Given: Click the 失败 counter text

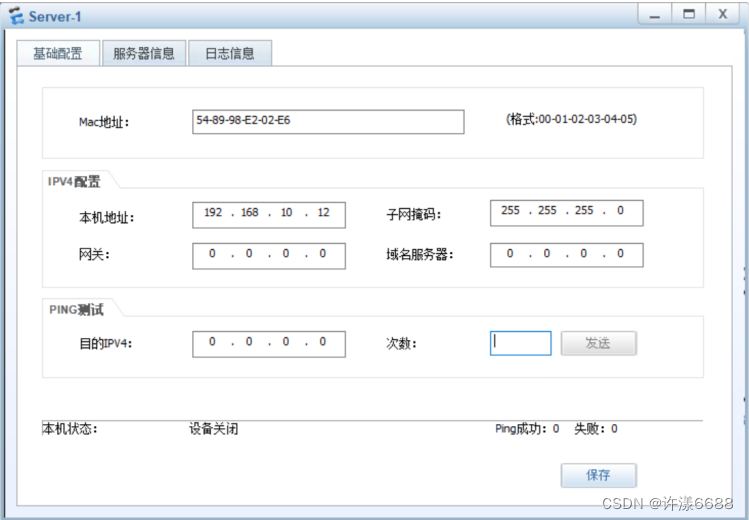Looking at the screenshot, I should tap(596, 429).
